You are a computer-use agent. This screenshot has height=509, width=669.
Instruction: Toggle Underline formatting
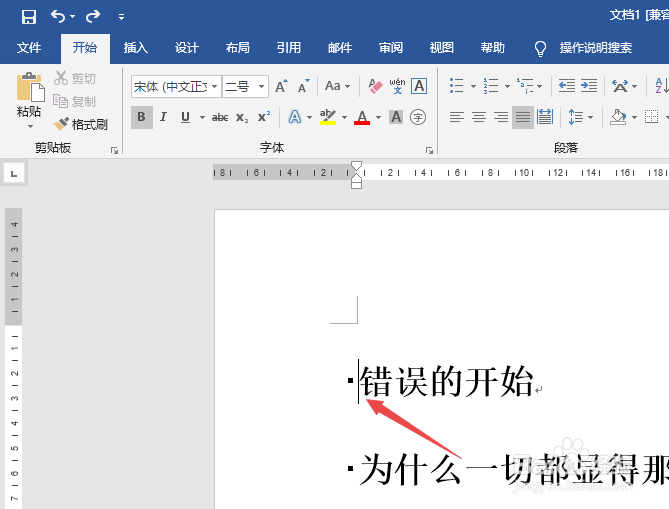[x=185, y=117]
